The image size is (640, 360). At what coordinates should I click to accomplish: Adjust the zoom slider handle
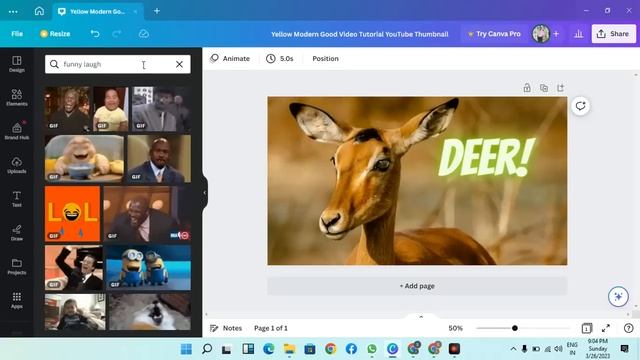coord(515,328)
